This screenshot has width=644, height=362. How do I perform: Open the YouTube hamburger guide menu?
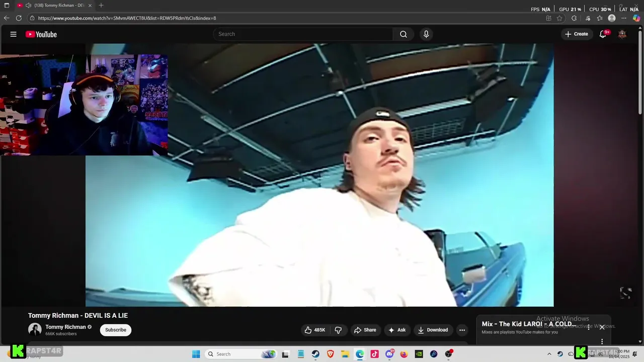14,34
